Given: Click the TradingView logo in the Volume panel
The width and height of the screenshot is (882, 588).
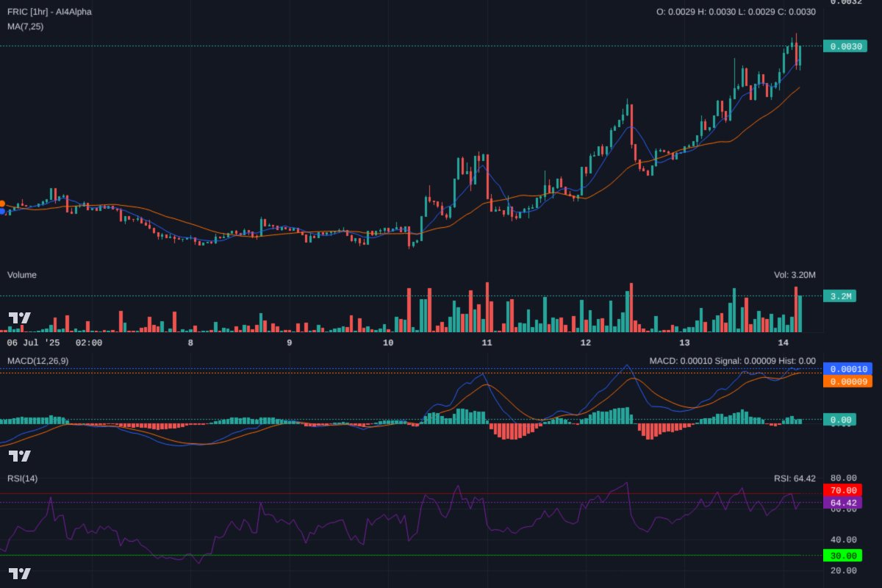Looking at the screenshot, I should click(20, 318).
